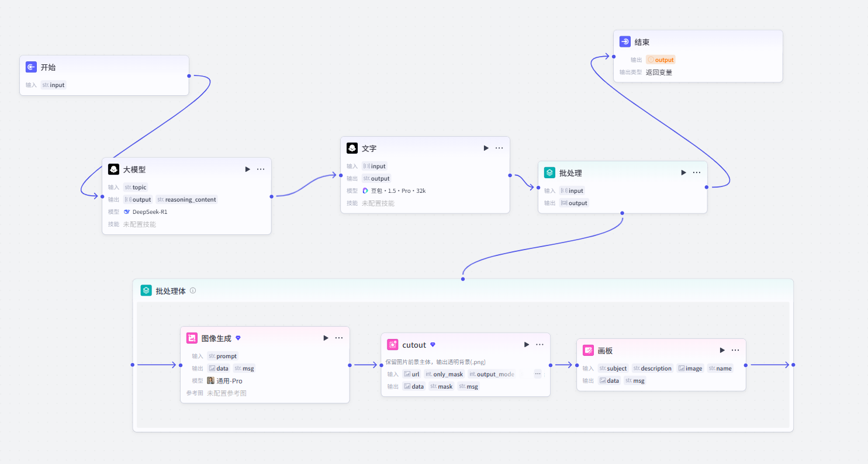Click the 开始 node output port
868x464 pixels.
pos(189,76)
